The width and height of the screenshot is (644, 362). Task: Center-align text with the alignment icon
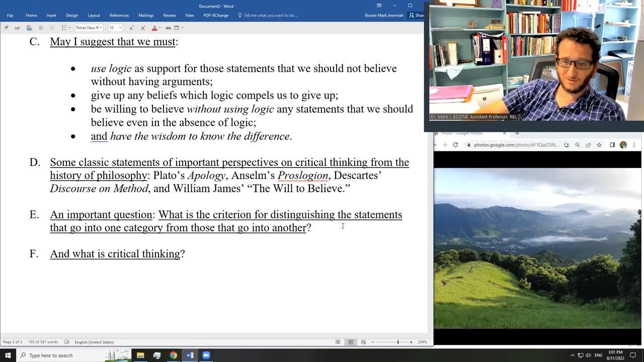point(41,28)
